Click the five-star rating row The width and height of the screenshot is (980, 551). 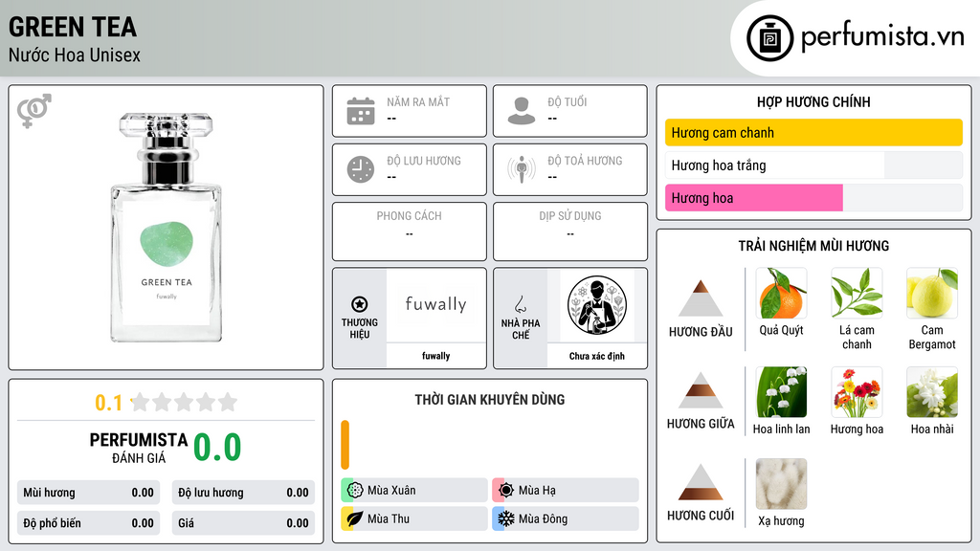(184, 402)
